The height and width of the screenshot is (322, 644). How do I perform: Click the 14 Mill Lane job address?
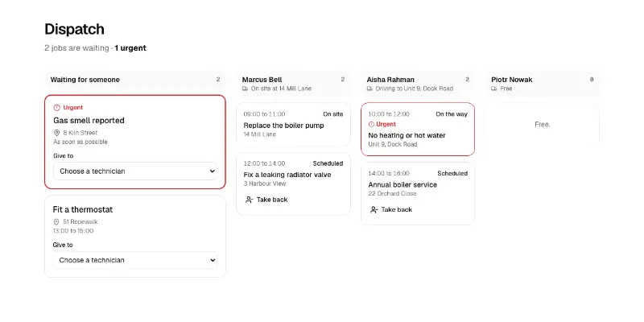[x=259, y=134]
